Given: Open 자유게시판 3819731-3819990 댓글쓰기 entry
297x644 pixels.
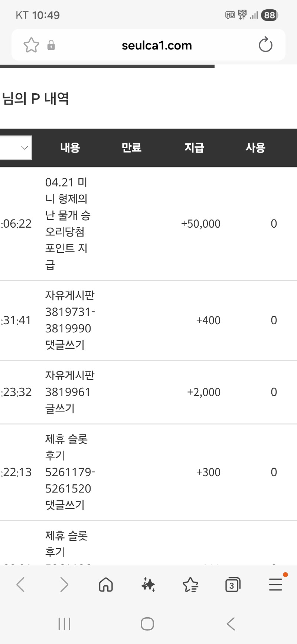Looking at the screenshot, I should 69,320.
